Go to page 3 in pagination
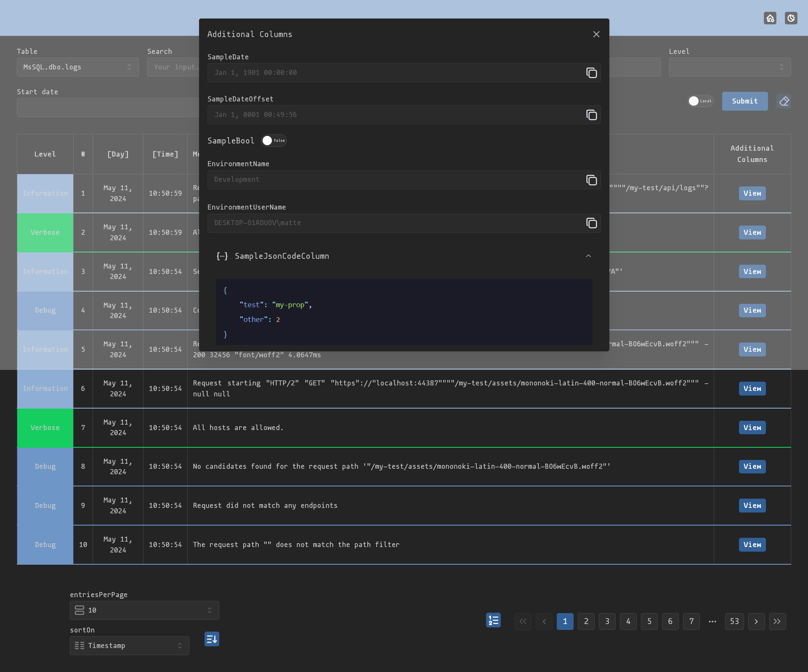The image size is (808, 672). coord(607,622)
